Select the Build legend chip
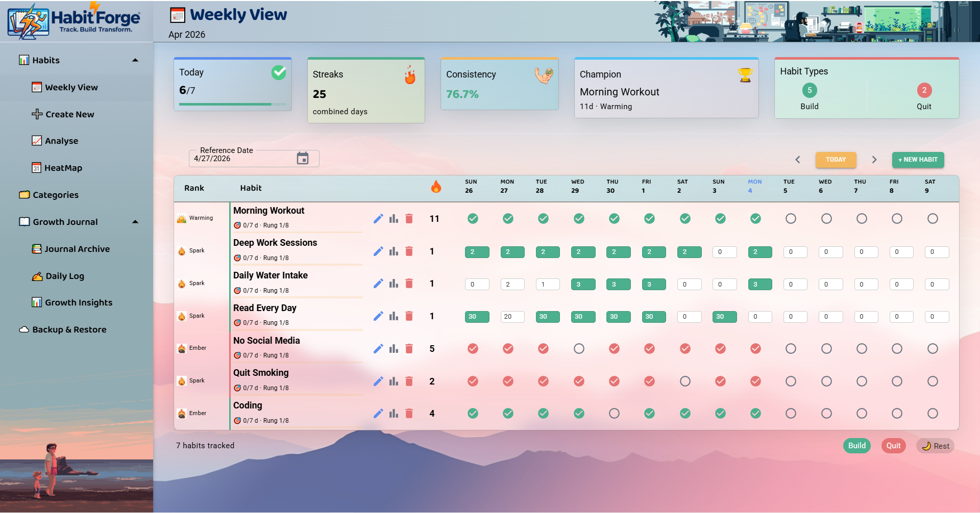980x513 pixels. [x=856, y=446]
